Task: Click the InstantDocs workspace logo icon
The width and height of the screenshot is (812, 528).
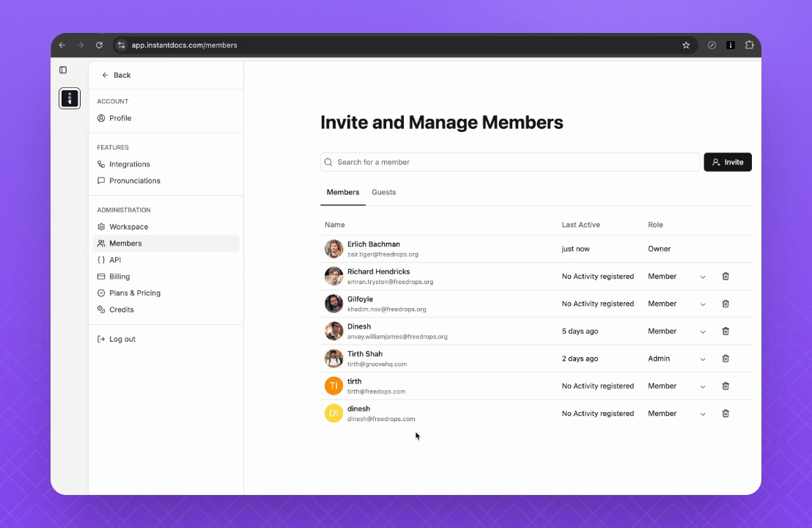Action: click(70, 98)
